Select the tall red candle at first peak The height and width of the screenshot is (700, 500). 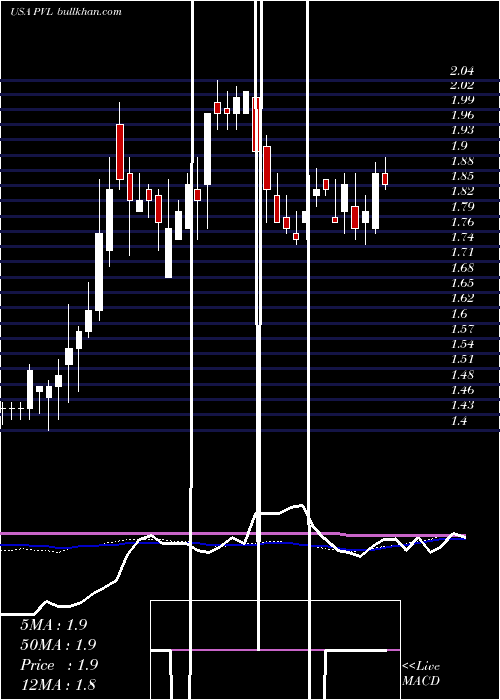(120, 152)
